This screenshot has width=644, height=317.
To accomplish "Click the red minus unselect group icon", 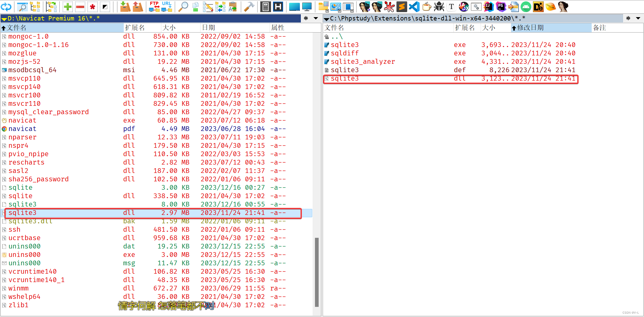I will [x=80, y=6].
